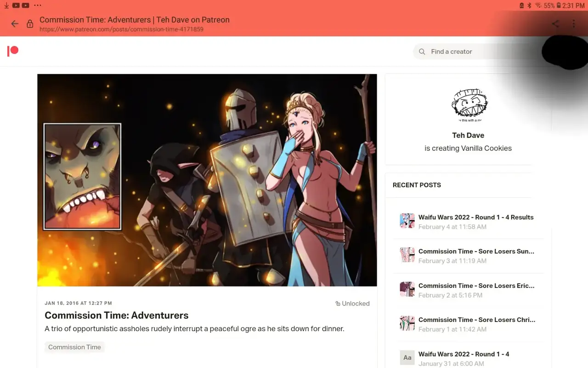
Task: Open the Patreon home logo
Action: [x=13, y=51]
